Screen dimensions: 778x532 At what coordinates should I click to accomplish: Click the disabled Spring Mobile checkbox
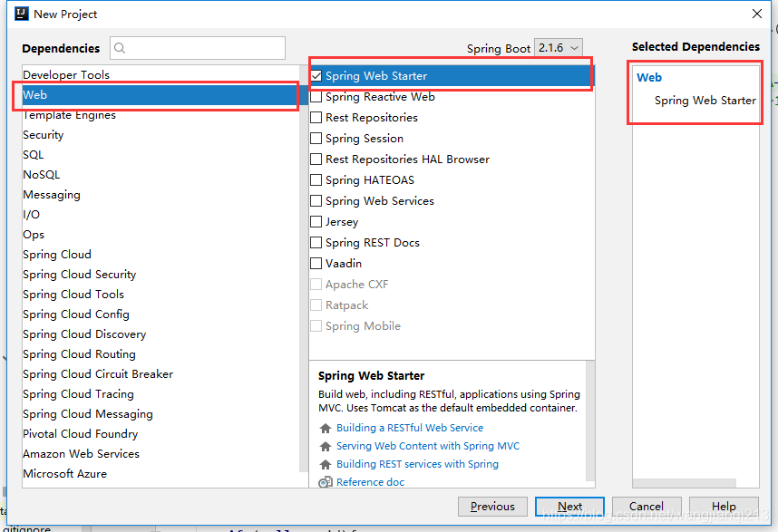(316, 325)
